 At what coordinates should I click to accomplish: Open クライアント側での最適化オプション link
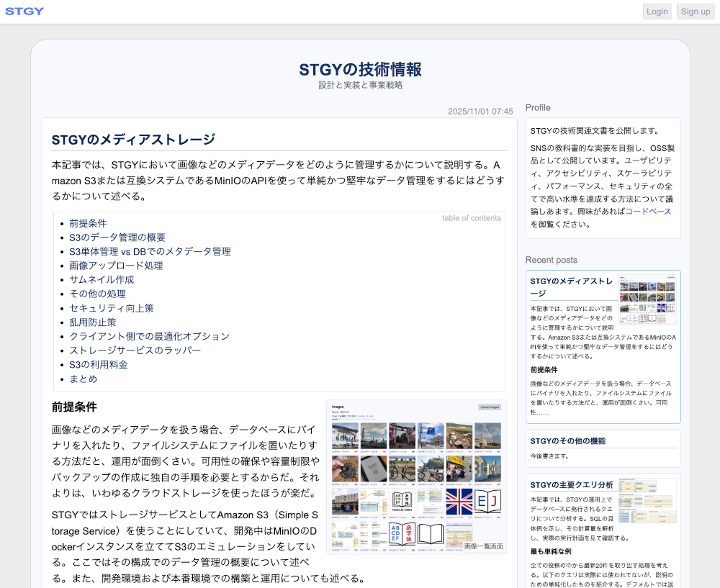(149, 336)
